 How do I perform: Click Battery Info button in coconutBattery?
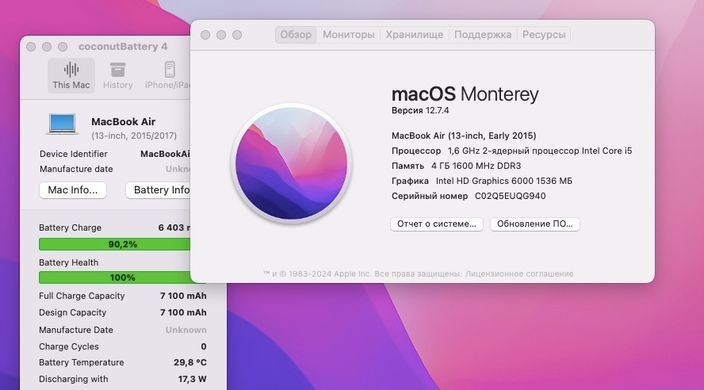coord(159,190)
